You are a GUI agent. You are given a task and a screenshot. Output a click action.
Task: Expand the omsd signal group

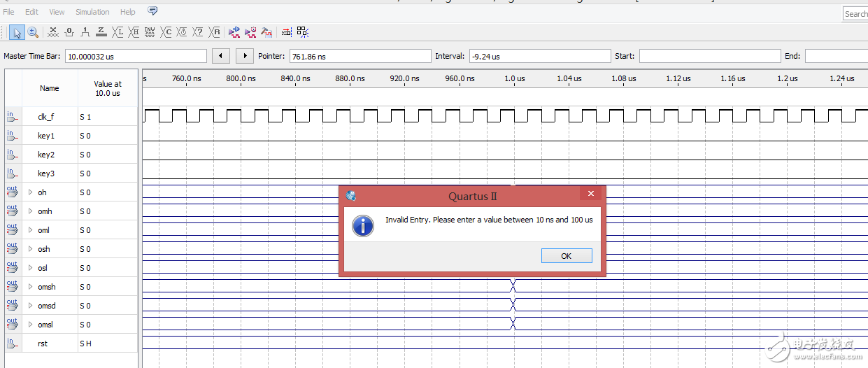tap(30, 306)
